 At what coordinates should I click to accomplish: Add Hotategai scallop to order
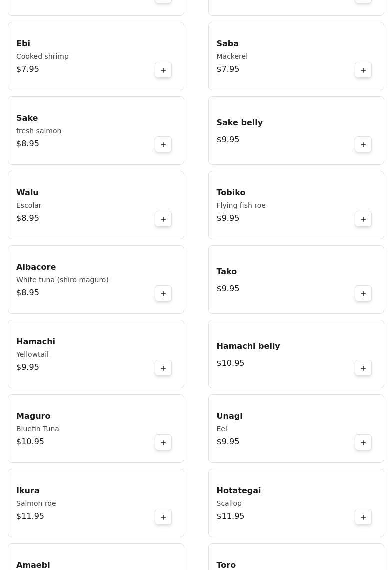[363, 517]
